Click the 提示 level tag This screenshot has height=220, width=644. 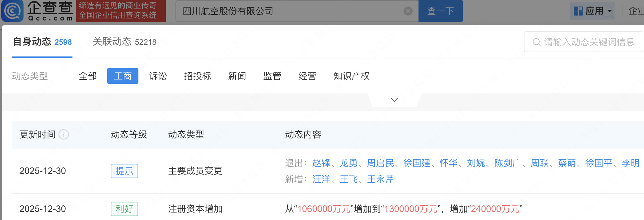pyautogui.click(x=124, y=171)
